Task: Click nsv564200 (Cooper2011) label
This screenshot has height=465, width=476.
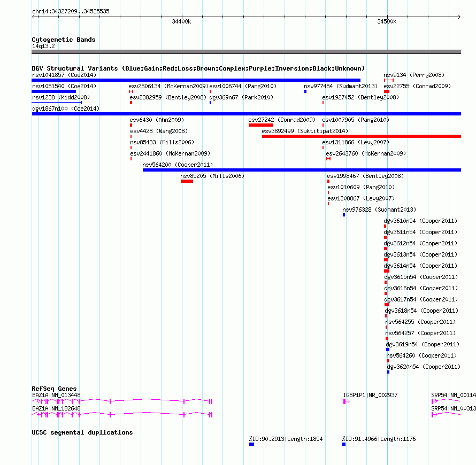Action: [178, 165]
